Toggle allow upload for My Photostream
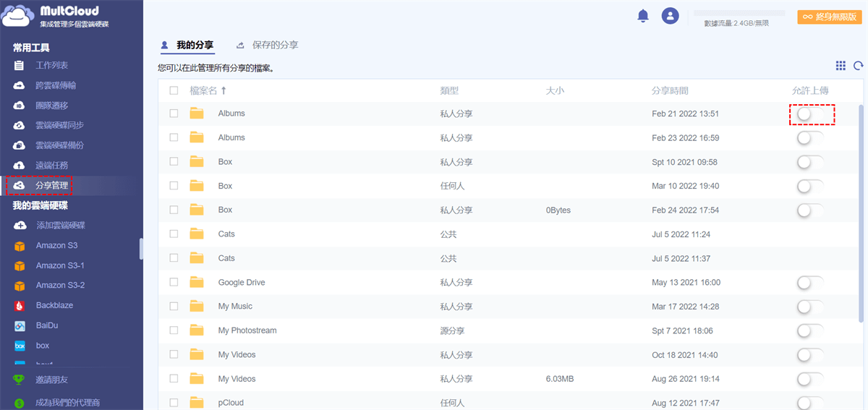 point(810,331)
